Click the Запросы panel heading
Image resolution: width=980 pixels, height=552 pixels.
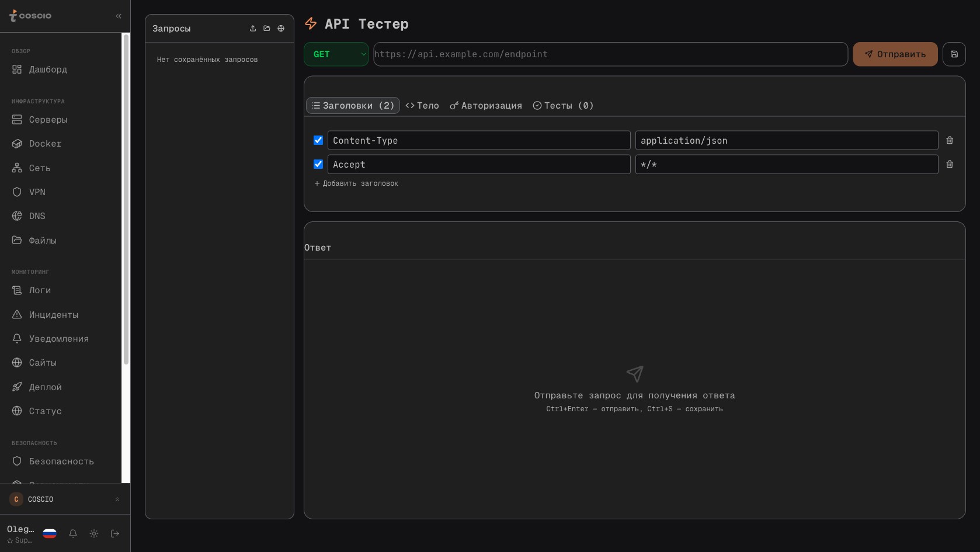point(172,29)
